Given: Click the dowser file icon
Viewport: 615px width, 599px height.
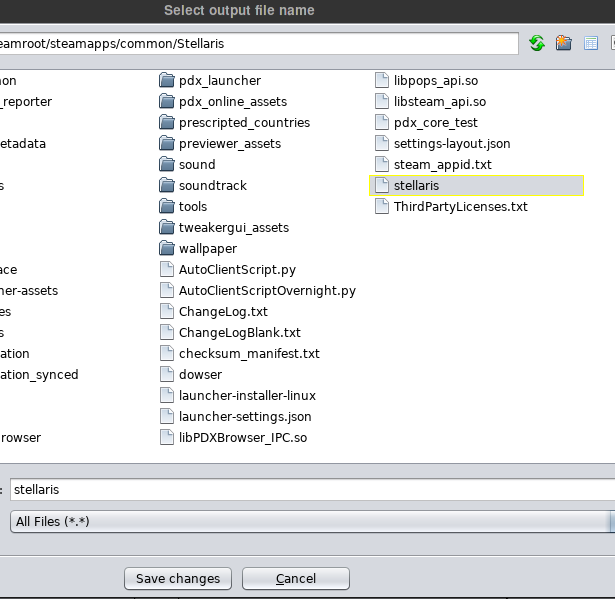Looking at the screenshot, I should pos(167,374).
